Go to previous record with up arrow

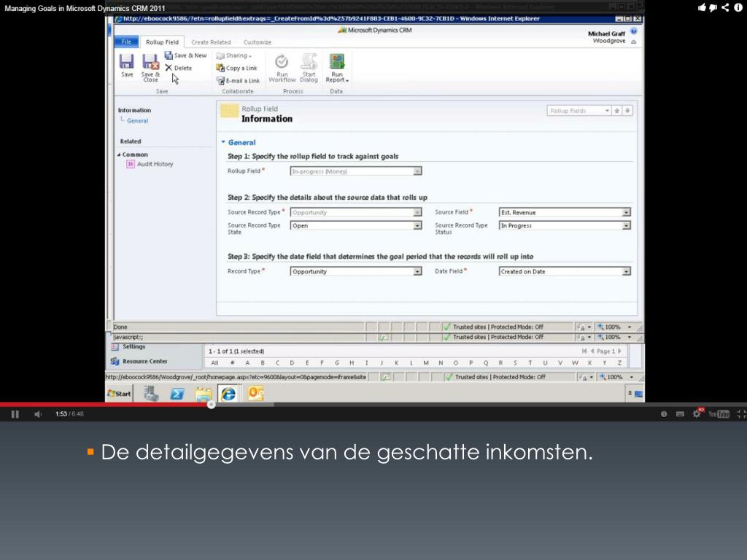click(x=617, y=111)
